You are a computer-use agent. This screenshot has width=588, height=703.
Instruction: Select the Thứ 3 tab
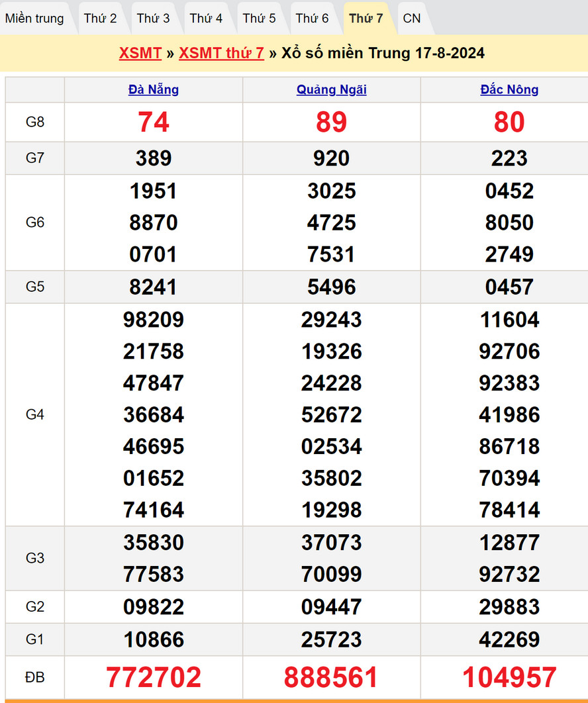pyautogui.click(x=153, y=19)
